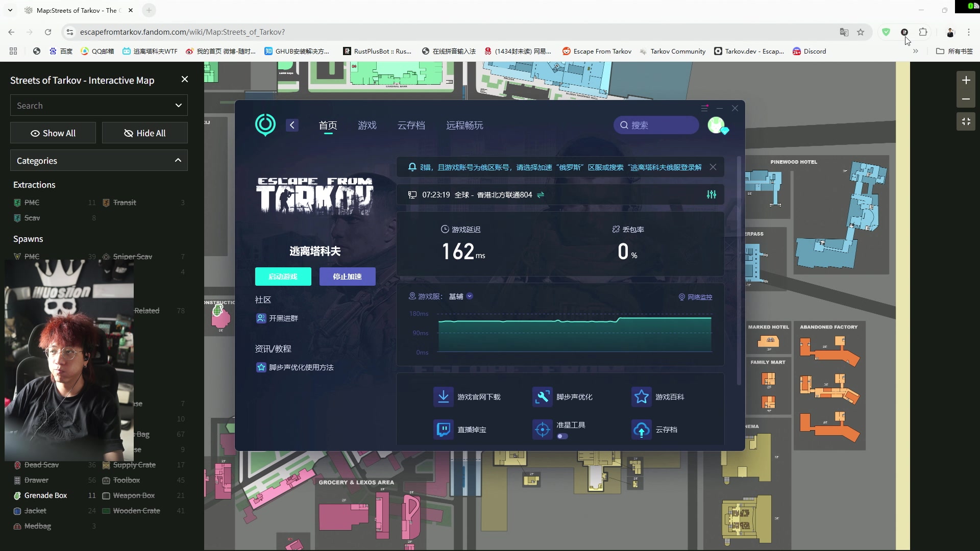This screenshot has width=980, height=551.
Task: Open 准星工具 crosshair icon
Action: [543, 430]
